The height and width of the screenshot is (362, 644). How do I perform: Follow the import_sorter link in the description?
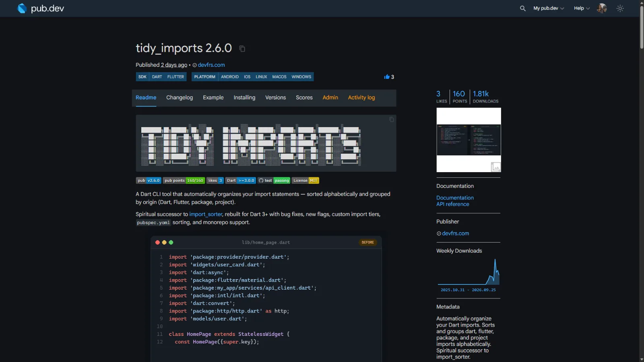206,214
